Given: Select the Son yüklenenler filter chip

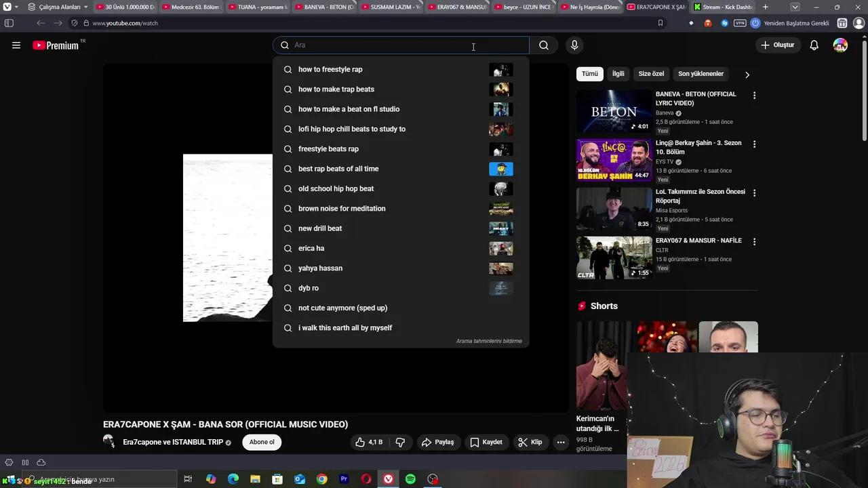Looking at the screenshot, I should click(701, 74).
